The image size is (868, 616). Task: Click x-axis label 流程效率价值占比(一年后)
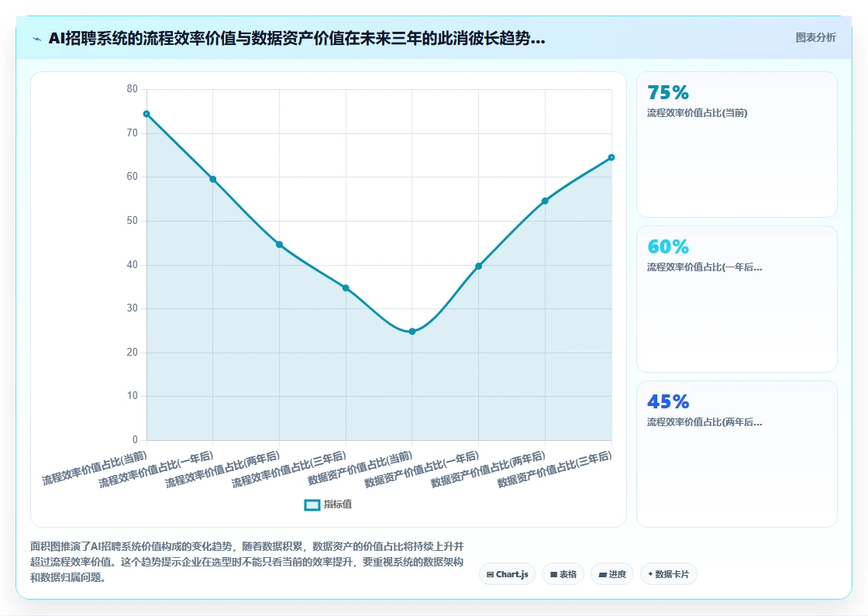coord(156,470)
